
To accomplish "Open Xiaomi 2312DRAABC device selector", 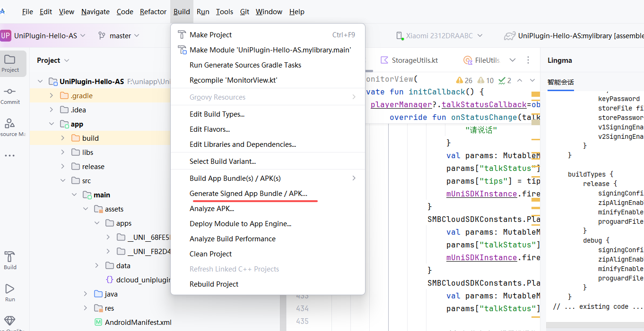I will tap(438, 35).
